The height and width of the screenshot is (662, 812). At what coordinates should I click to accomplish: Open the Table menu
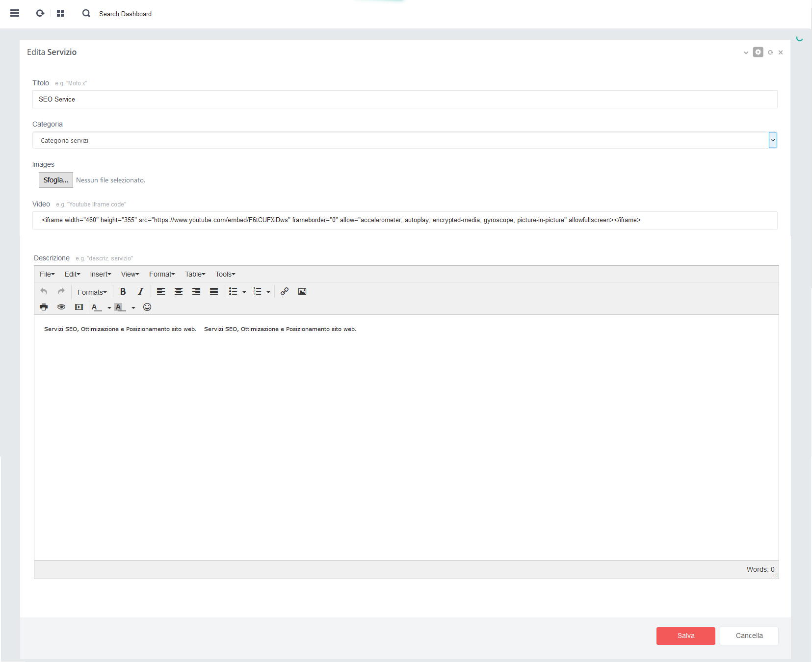195,274
